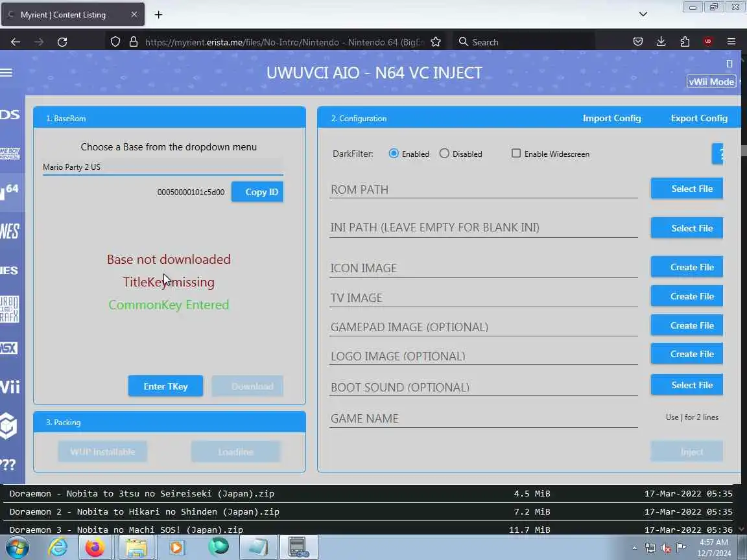Viewport: 747px width, 560px height.
Task: Switch to UWUVCI taskbar icon
Action: [x=298, y=548]
